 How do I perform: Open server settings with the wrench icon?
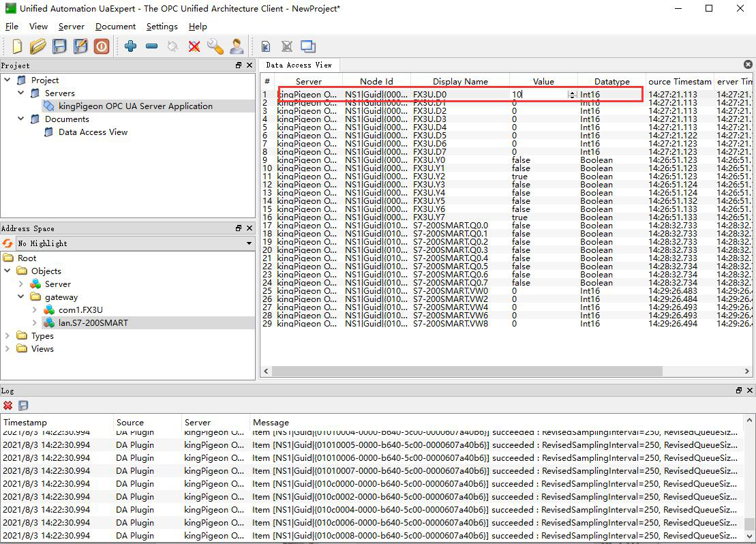coord(215,46)
